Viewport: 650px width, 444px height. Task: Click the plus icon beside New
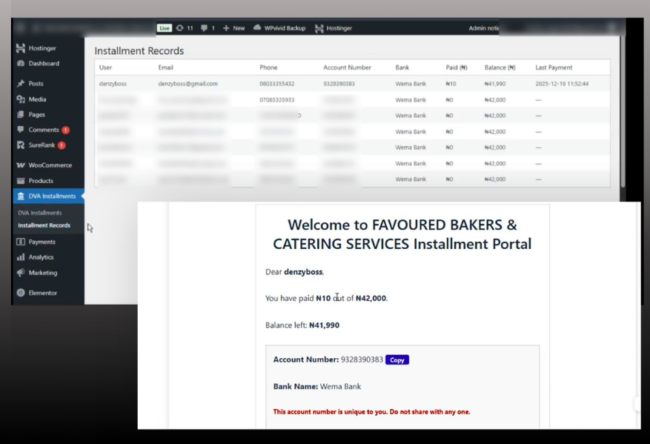coord(226,28)
